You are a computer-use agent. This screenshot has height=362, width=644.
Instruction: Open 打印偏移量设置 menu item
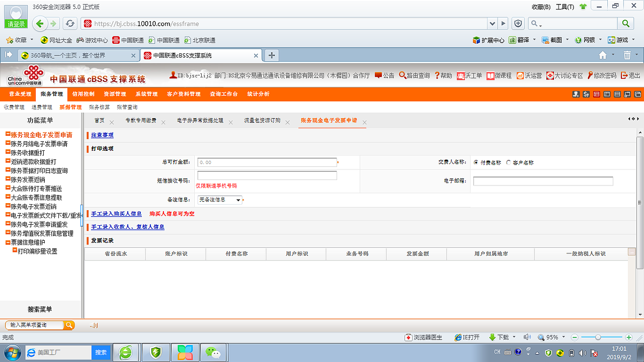(x=37, y=251)
